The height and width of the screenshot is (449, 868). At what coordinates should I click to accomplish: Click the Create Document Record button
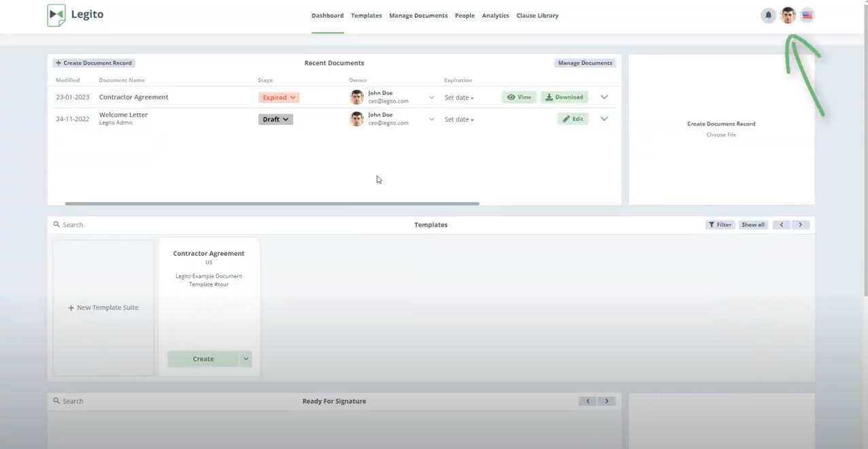click(94, 63)
